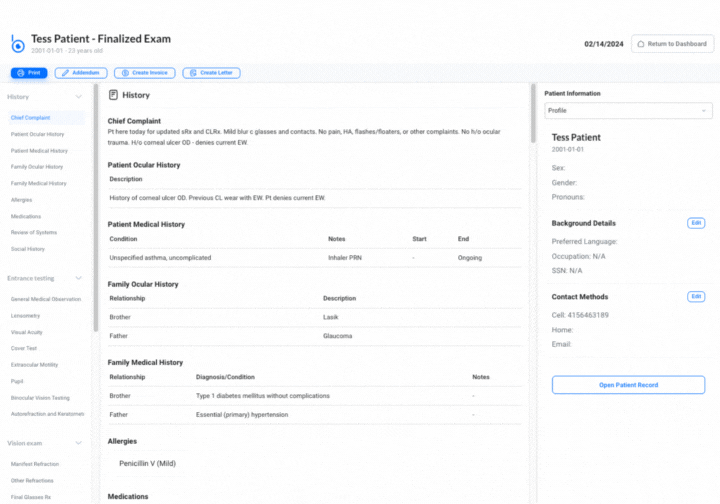Jump to Family Medical History in sidebar
The width and height of the screenshot is (720, 504).
(x=39, y=183)
